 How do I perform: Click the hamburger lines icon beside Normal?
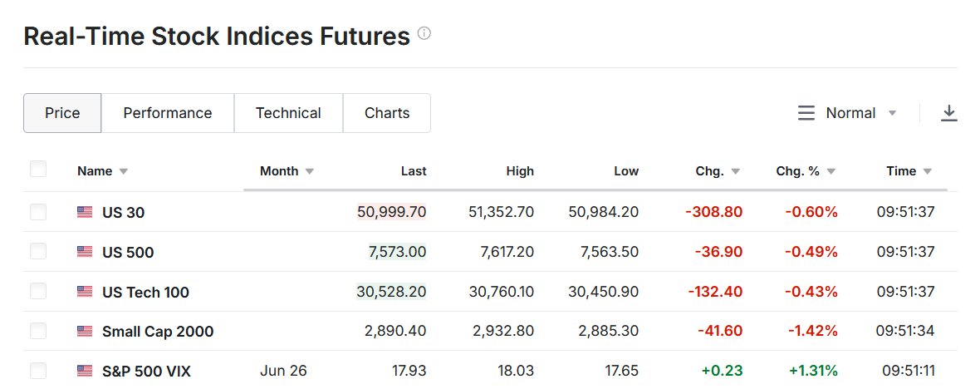pos(806,113)
